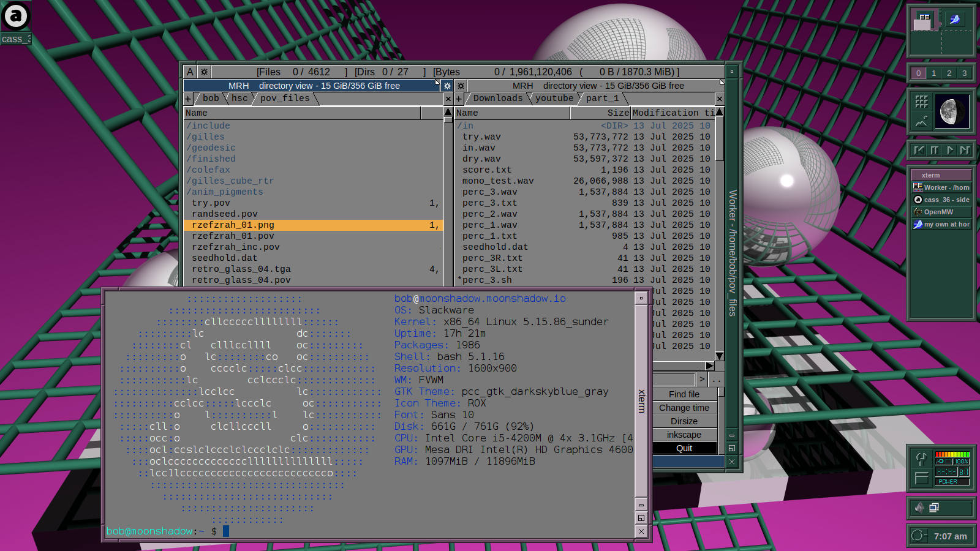The width and height of the screenshot is (980, 551).
Task: Switch to virtual desktop 3
Action: 964,73
